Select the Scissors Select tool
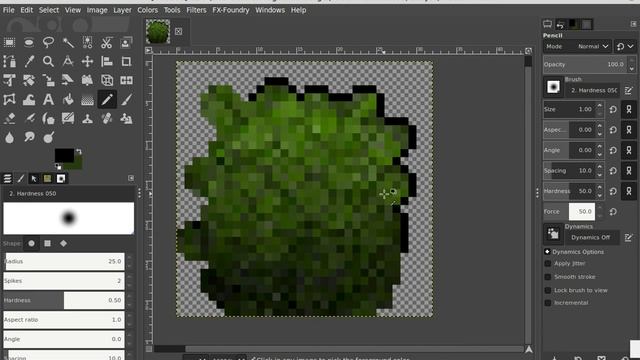 107,42
